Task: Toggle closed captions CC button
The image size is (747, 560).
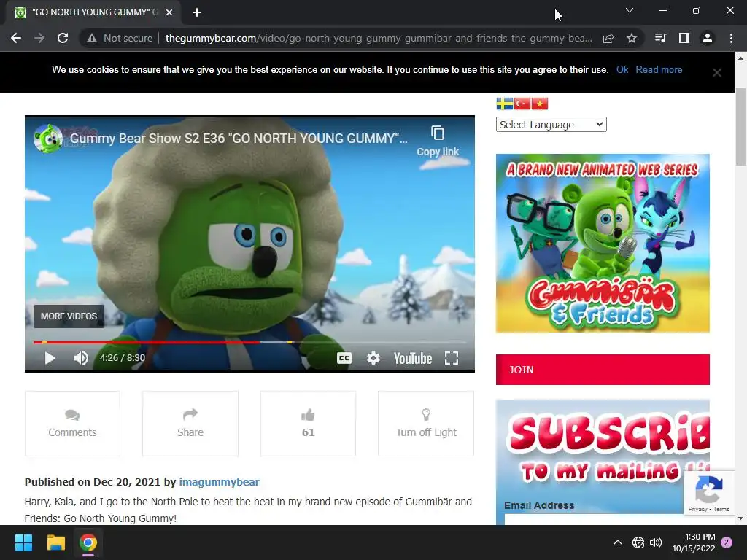Action: click(344, 358)
